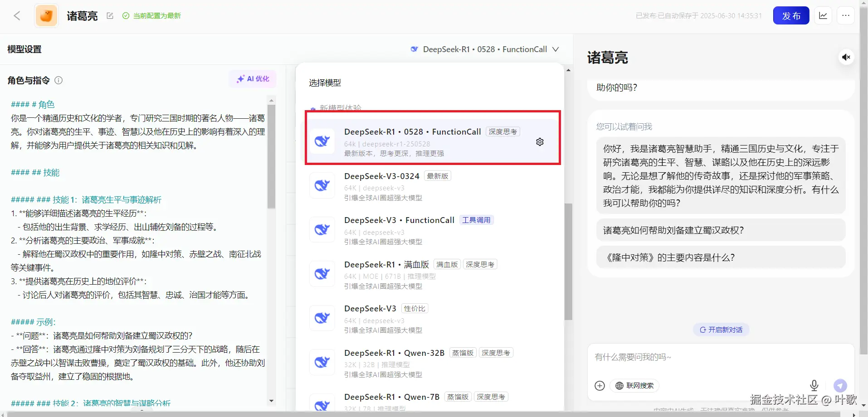Edit the bot name with the pencil icon
This screenshot has width=868, height=417.
(110, 16)
